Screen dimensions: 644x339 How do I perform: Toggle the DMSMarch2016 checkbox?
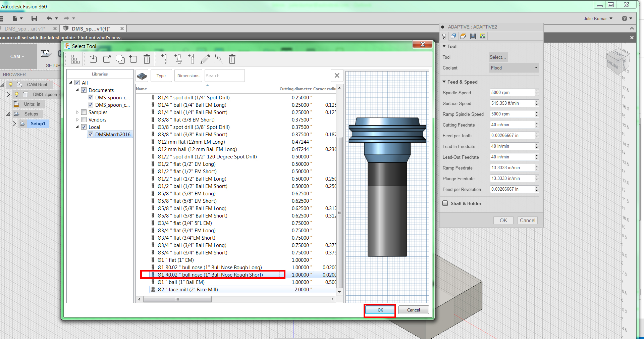(x=91, y=134)
